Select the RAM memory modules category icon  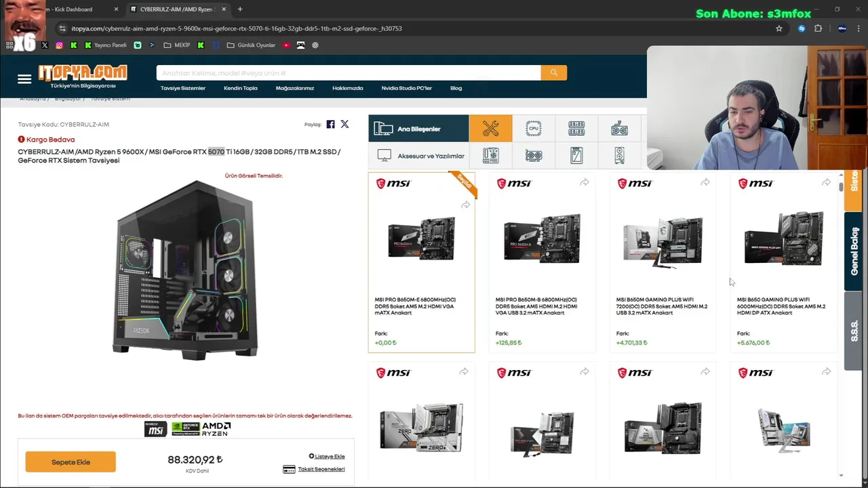pos(576,129)
